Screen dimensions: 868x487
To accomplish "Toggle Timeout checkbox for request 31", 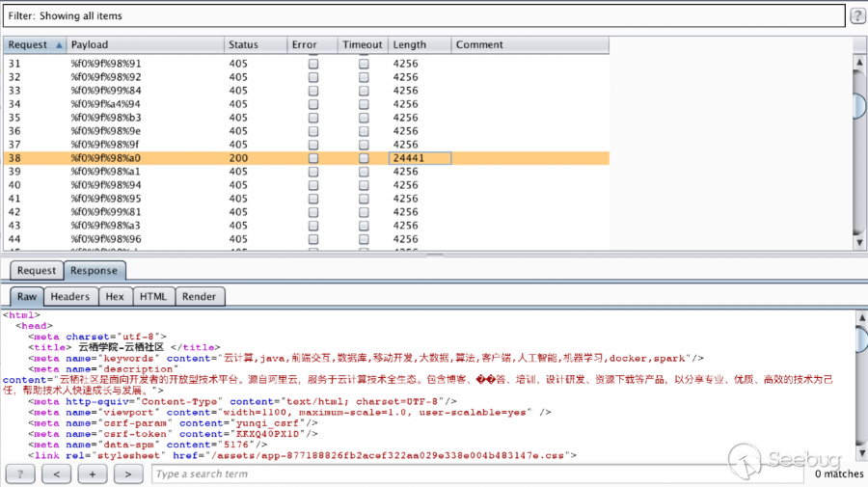I will click(364, 64).
